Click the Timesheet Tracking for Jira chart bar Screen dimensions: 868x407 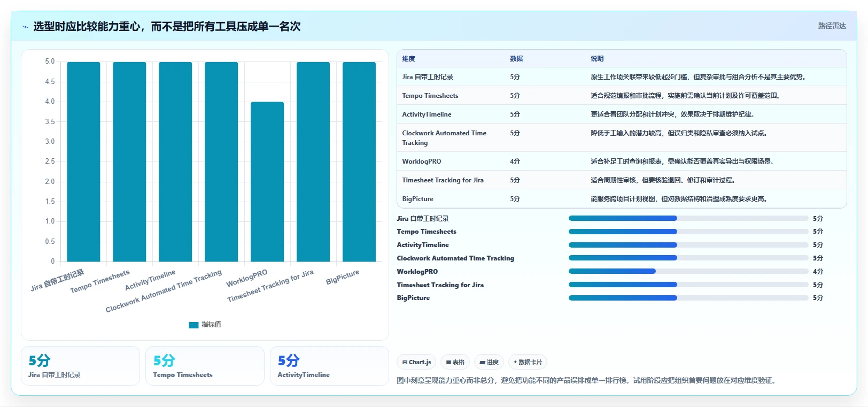click(313, 162)
